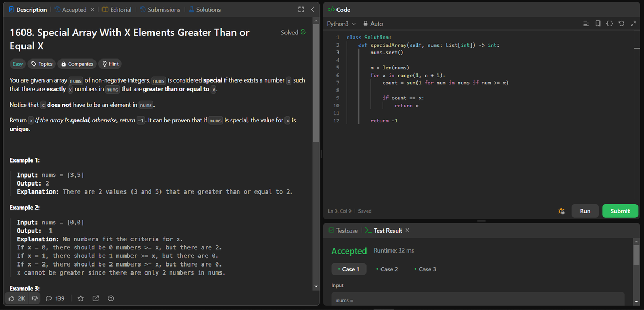Click the Code panel header icon

(331, 10)
